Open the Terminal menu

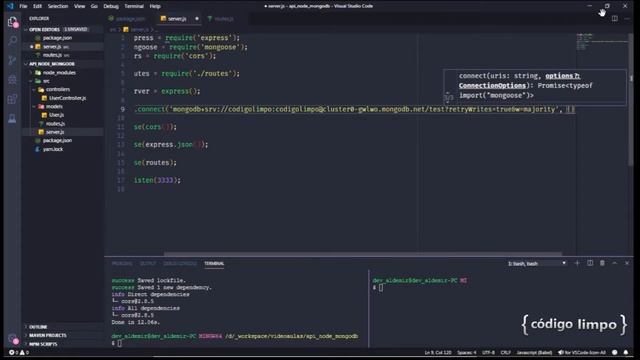pos(134,6)
